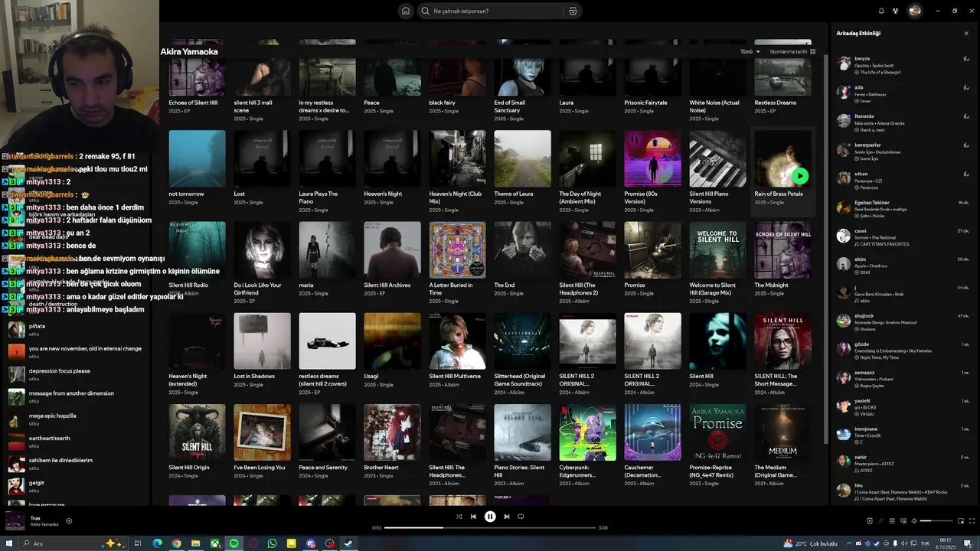
Task: Click the 'True' now-playing cover thumbnail
Action: [x=15, y=521]
